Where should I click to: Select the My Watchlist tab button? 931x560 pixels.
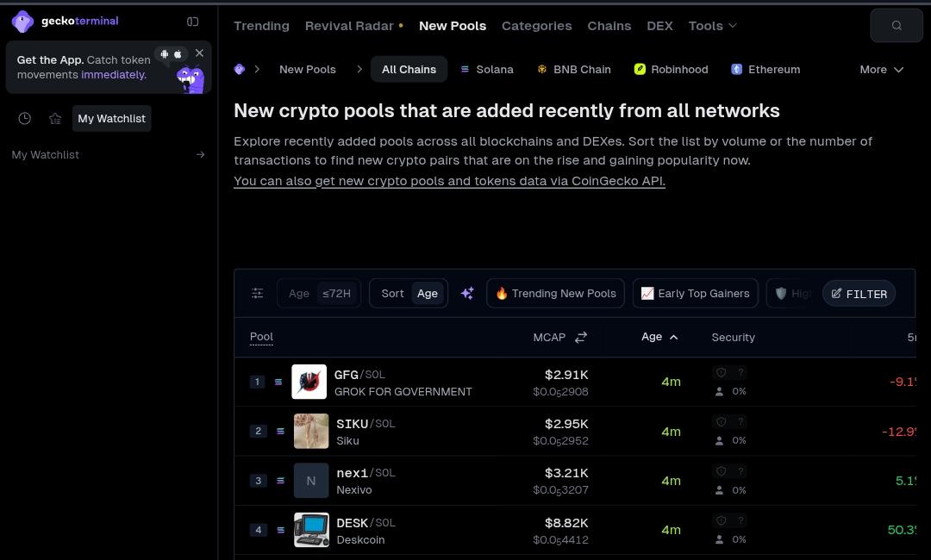[111, 119]
